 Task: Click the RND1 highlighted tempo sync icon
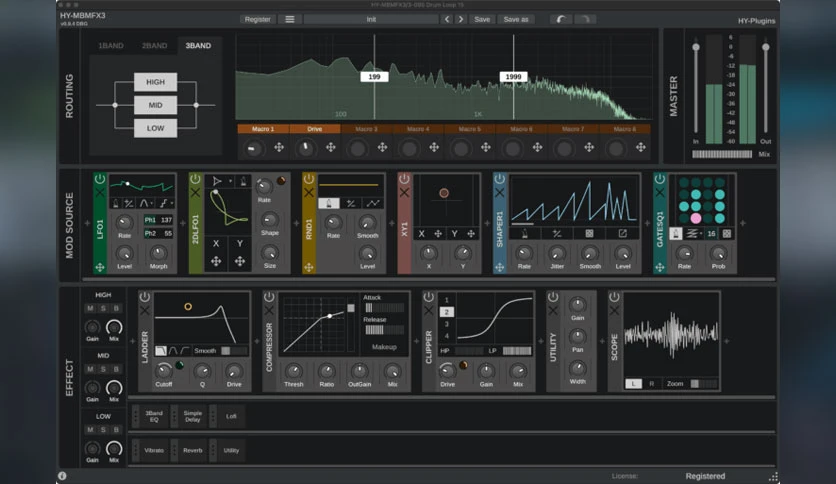coord(328,203)
